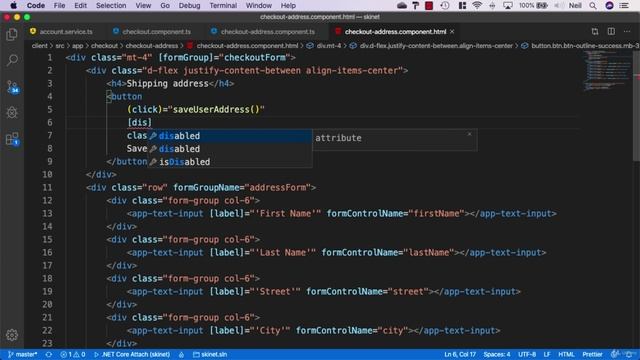640x360 pixels.
Task: Open the Explorer view in activity bar
Action: point(12,34)
